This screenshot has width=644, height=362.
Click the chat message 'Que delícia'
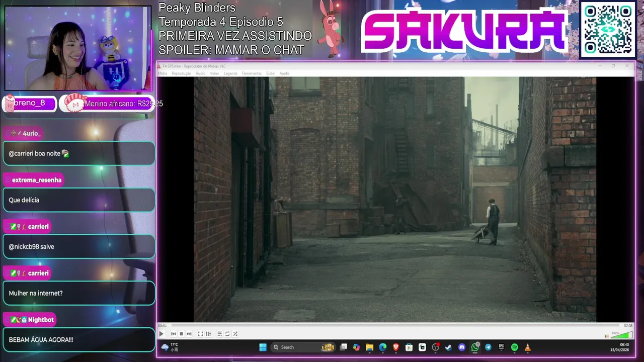point(24,200)
